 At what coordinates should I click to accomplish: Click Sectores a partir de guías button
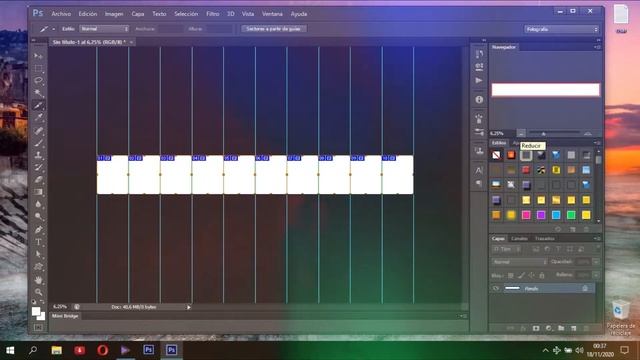click(273, 29)
